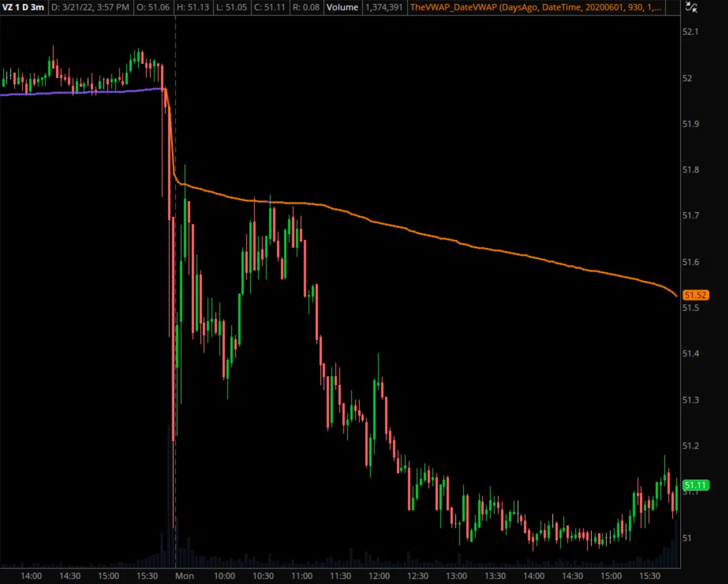Click the 15:00 label before Mon
The width and height of the screenshot is (728, 584).
(108, 576)
